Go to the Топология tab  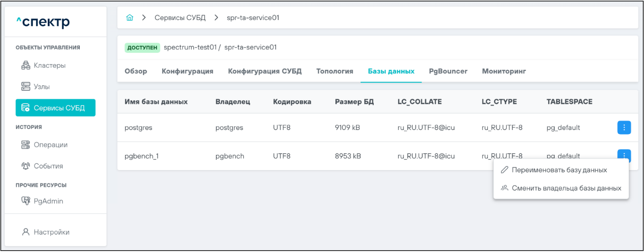click(x=334, y=71)
